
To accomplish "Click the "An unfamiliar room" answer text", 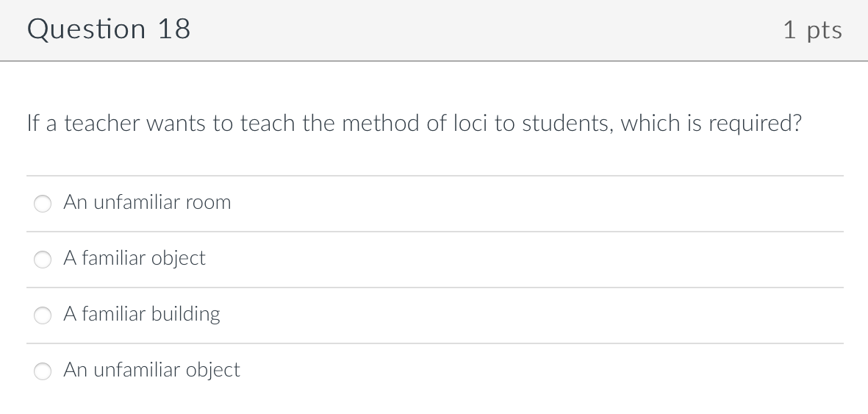I will (x=147, y=202).
